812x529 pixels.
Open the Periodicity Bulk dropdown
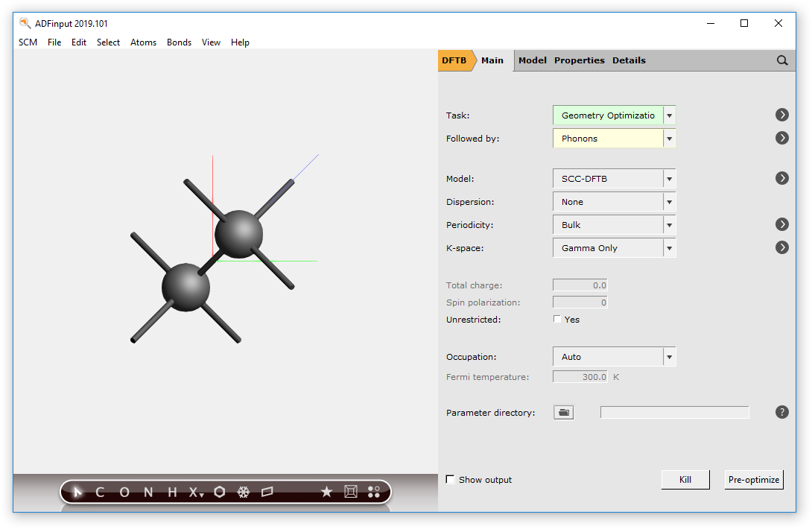point(614,225)
